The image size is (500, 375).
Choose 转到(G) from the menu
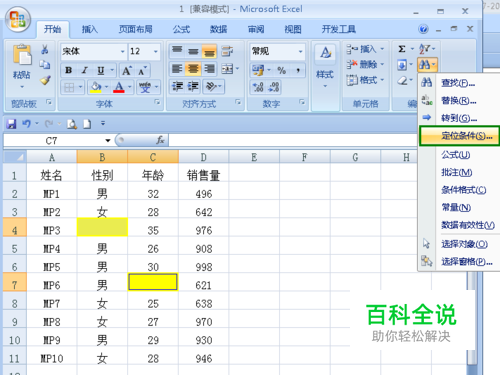(459, 118)
